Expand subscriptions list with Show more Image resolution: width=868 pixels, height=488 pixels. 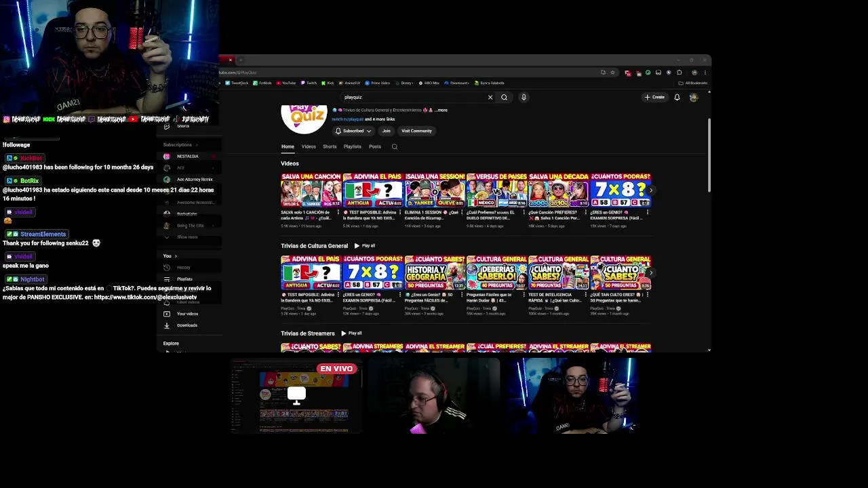pyautogui.click(x=187, y=237)
